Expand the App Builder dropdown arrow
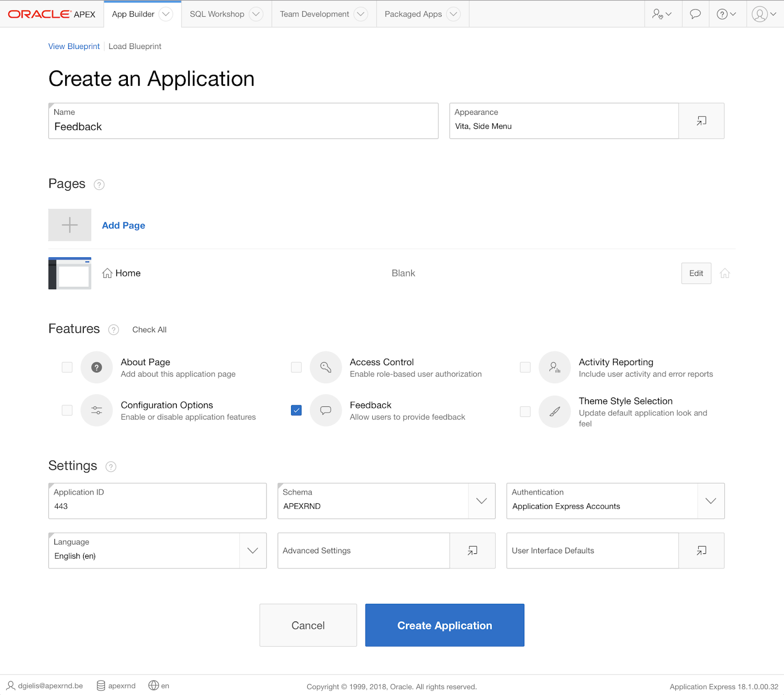This screenshot has width=784, height=695. tap(166, 14)
